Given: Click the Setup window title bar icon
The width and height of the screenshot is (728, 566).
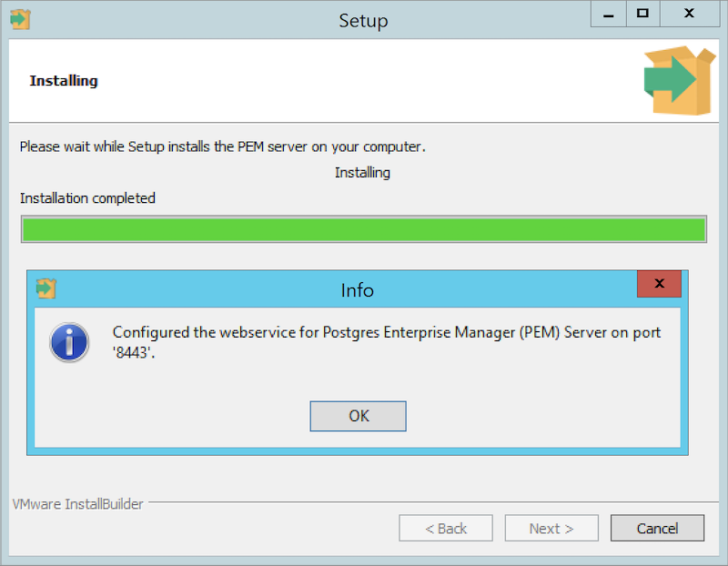Looking at the screenshot, I should pos(20,19).
